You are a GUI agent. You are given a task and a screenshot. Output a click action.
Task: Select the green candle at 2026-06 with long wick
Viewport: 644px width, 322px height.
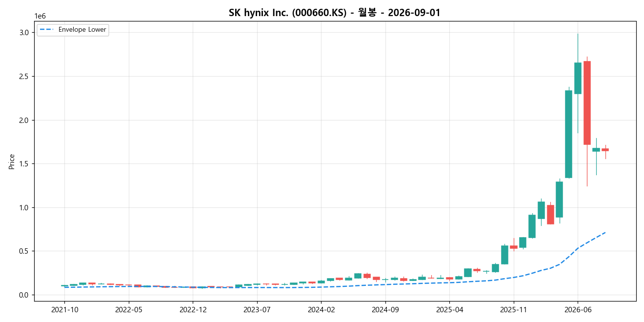[578, 78]
